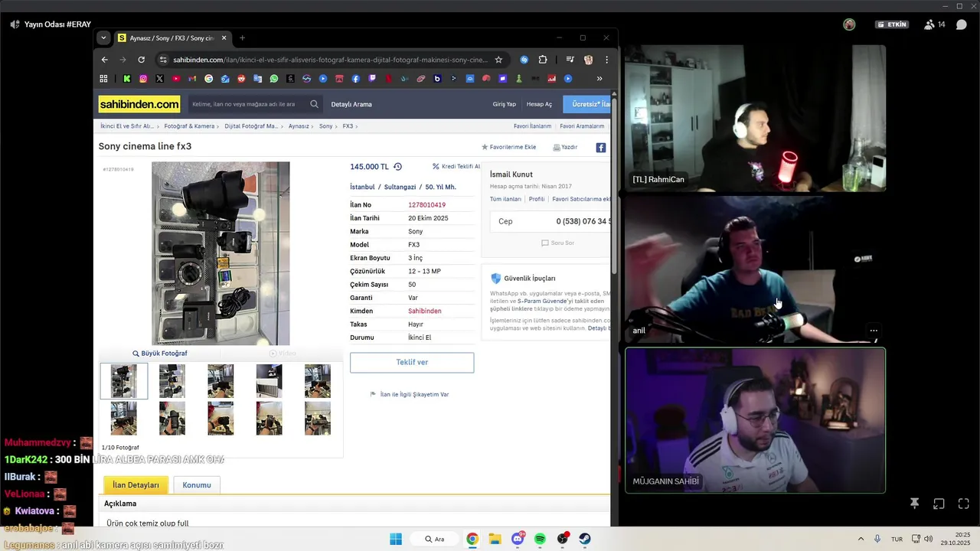Click the Hesap Aç link
Screen dimensions: 980x551
click(539, 104)
